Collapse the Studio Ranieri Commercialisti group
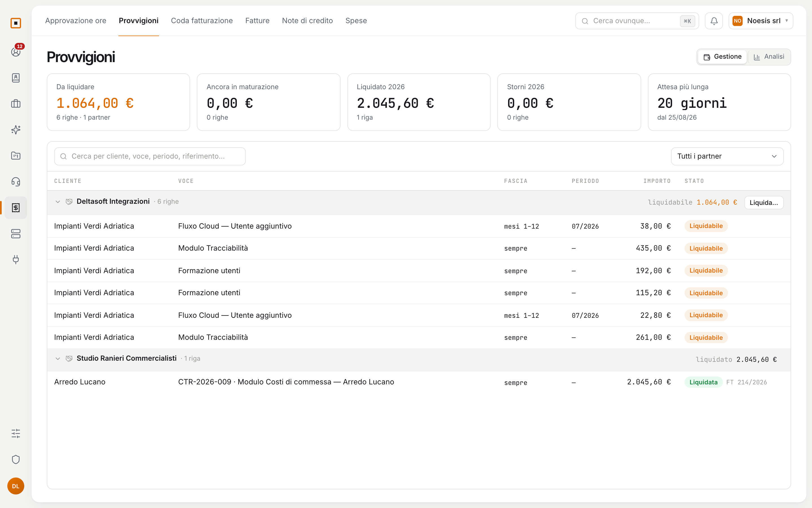The image size is (812, 508). pyautogui.click(x=58, y=358)
